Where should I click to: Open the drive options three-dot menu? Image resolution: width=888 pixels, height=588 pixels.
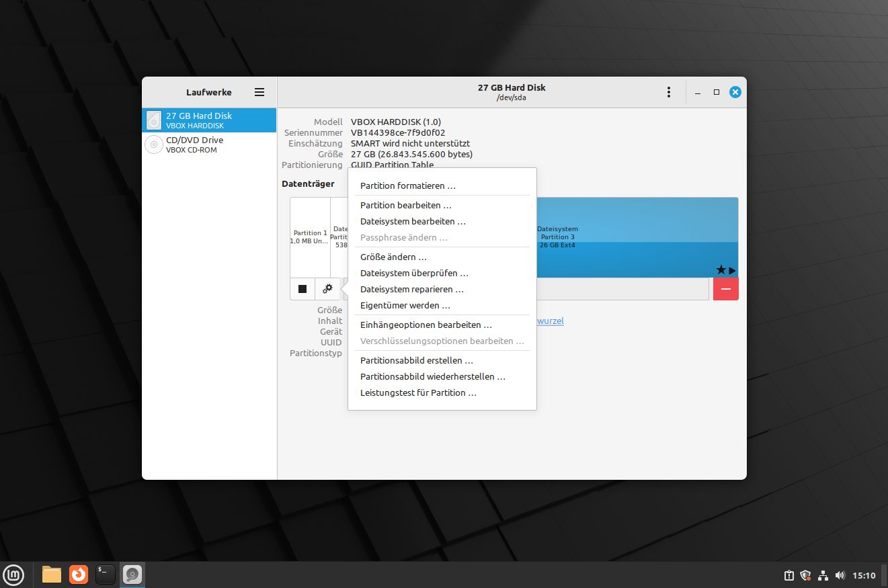[x=668, y=92]
